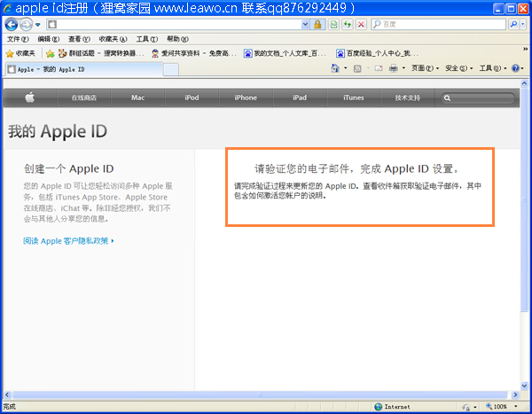Go to iPod in Apple navigation
Image resolution: width=532 pixels, height=414 pixels.
point(192,98)
